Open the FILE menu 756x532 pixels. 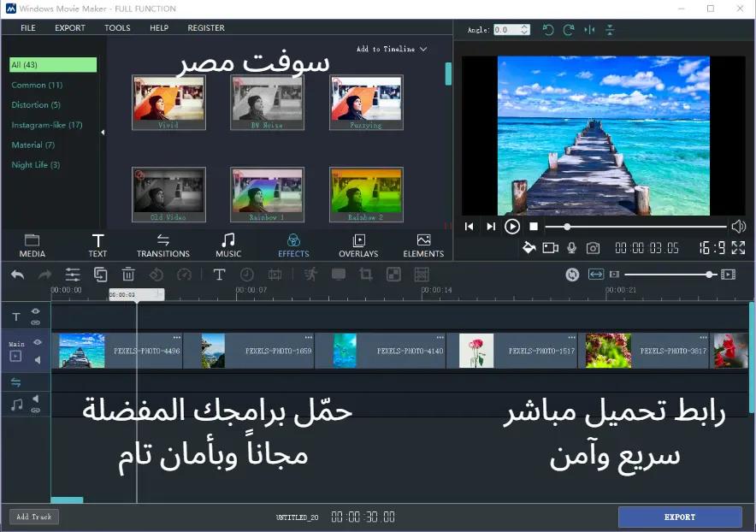28,28
